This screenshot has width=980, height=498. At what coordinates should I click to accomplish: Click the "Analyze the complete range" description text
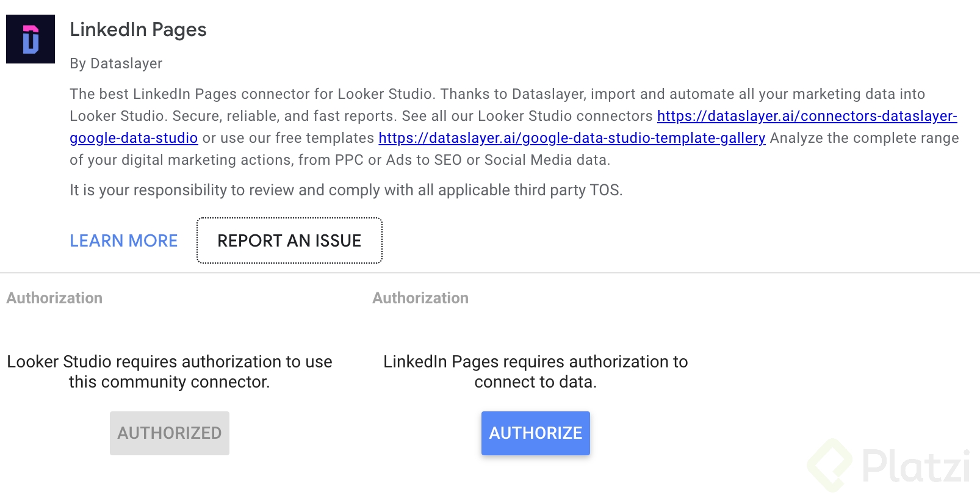pos(864,138)
